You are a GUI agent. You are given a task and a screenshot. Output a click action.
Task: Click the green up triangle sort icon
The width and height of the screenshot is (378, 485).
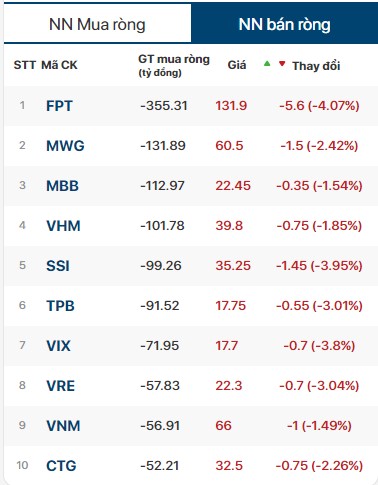pos(267,63)
